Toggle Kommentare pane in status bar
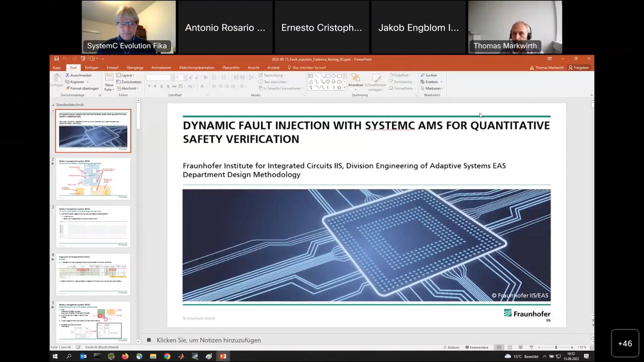The width and height of the screenshot is (644, 362). click(477, 347)
